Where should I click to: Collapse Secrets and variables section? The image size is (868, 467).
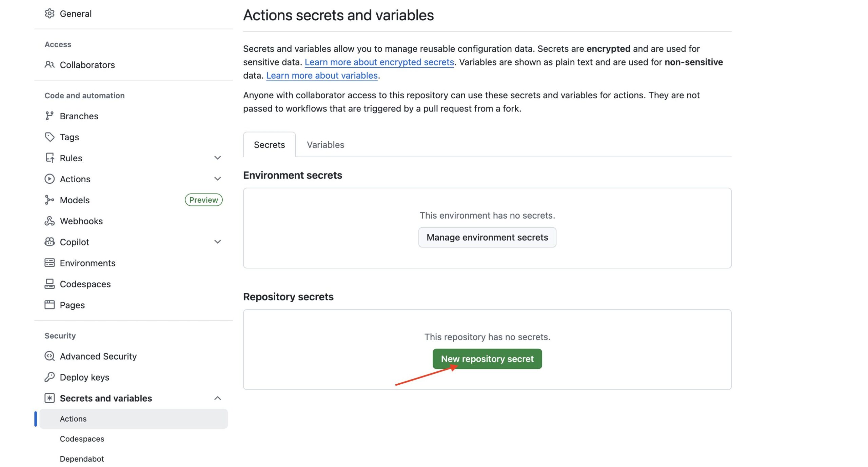[218, 398]
